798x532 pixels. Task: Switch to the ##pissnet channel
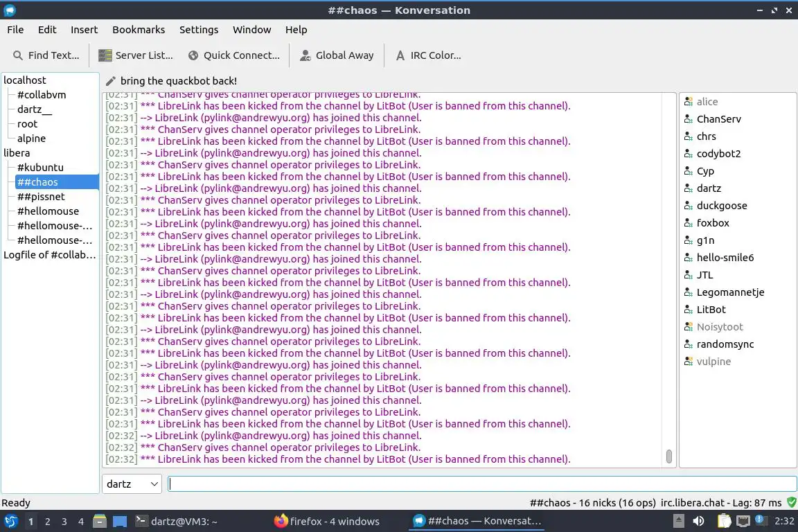(x=41, y=197)
